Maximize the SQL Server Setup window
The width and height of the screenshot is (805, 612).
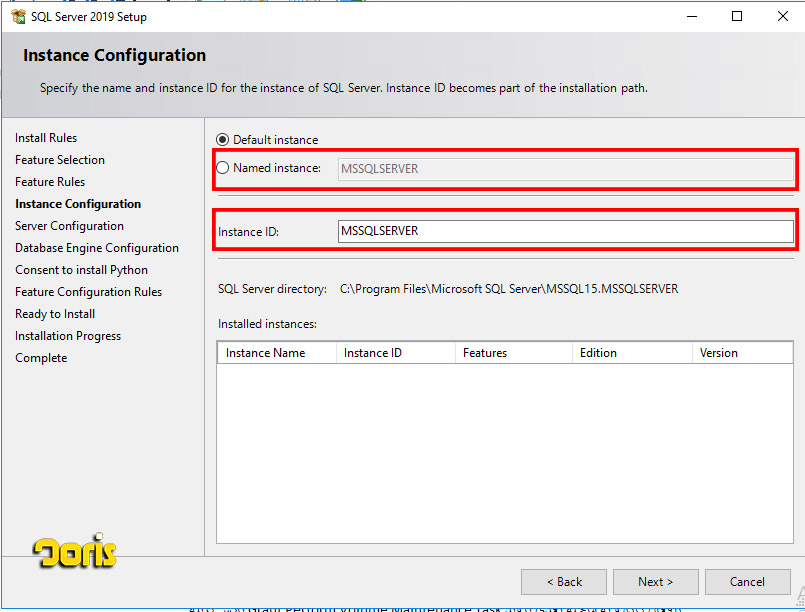pyautogui.click(x=737, y=16)
